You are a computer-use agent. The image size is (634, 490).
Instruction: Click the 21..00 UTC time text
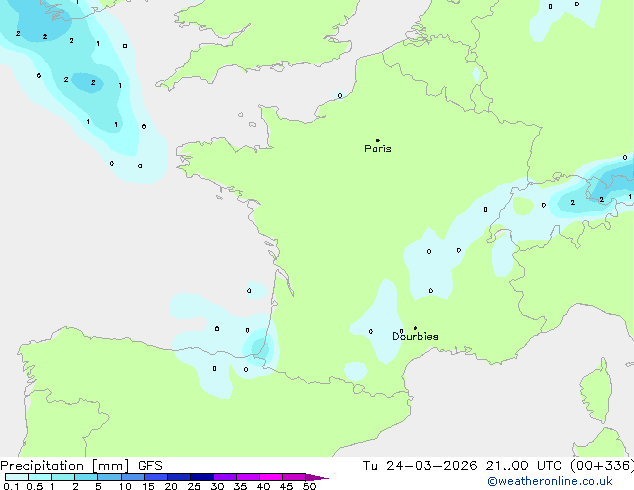tap(524, 466)
